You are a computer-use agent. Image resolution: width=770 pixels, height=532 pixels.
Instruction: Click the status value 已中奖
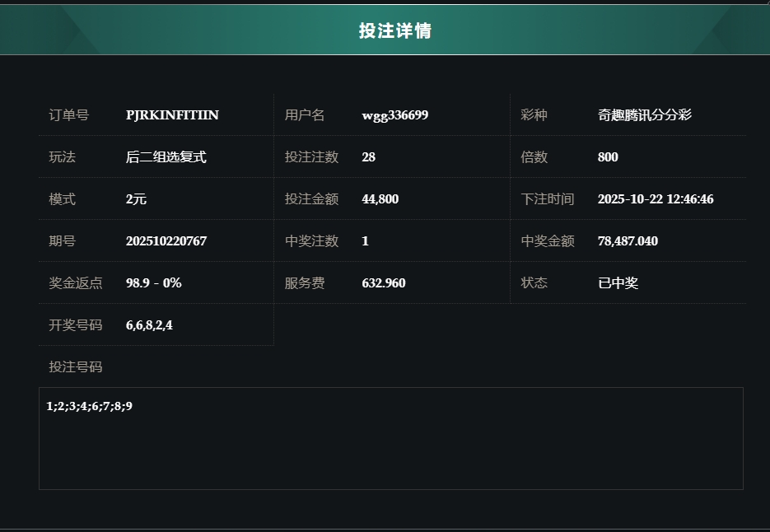[x=618, y=283]
